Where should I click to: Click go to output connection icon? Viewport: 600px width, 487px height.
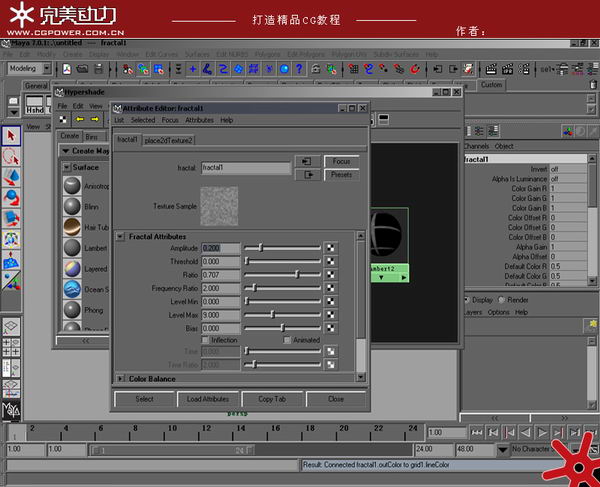tap(307, 175)
